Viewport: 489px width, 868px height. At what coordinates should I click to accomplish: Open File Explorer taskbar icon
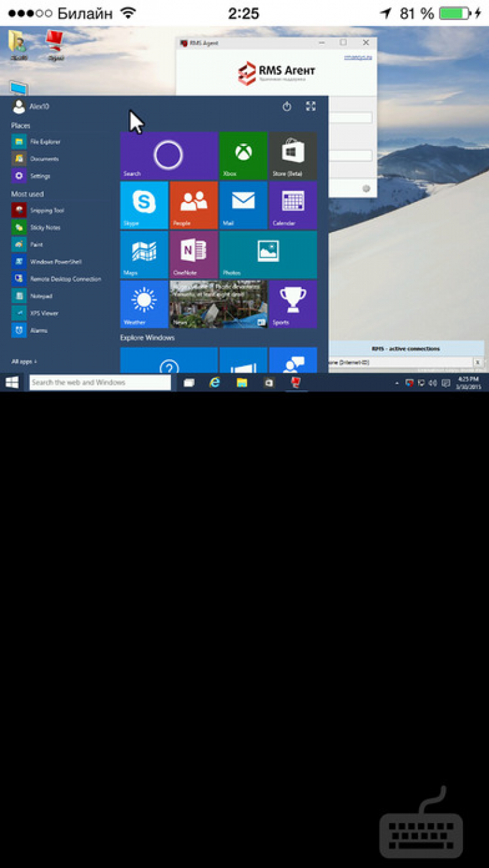click(x=242, y=383)
